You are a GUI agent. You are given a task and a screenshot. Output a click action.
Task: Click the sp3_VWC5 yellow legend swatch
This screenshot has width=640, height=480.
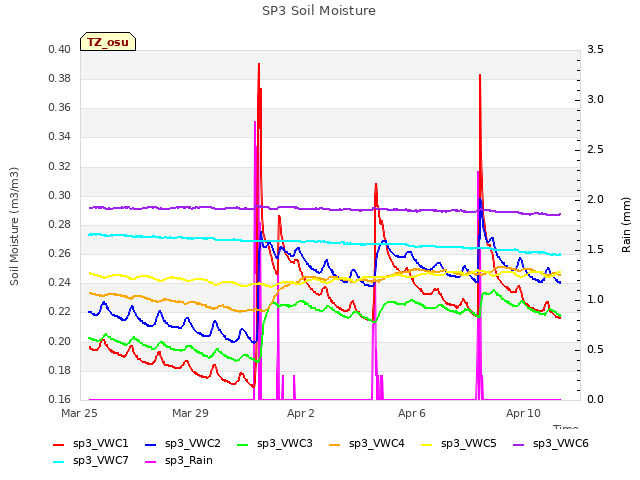427,444
